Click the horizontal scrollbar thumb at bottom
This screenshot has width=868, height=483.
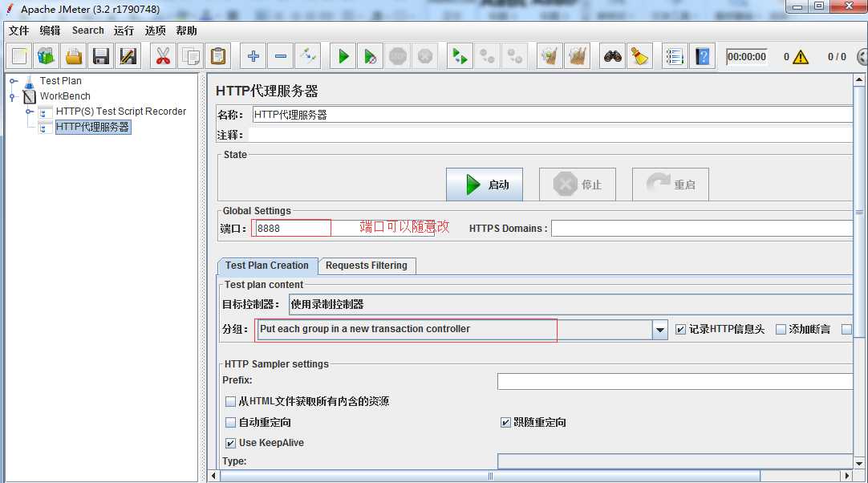(490, 476)
